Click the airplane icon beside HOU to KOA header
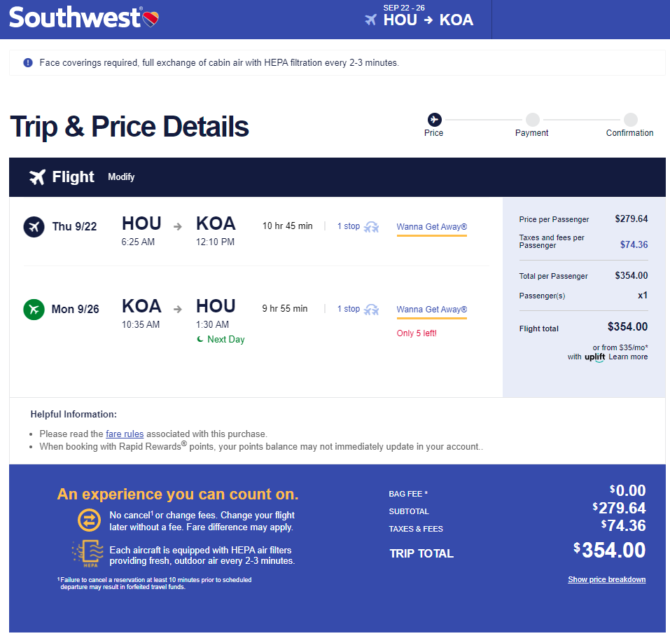This screenshot has height=636, width=670. 370,20
